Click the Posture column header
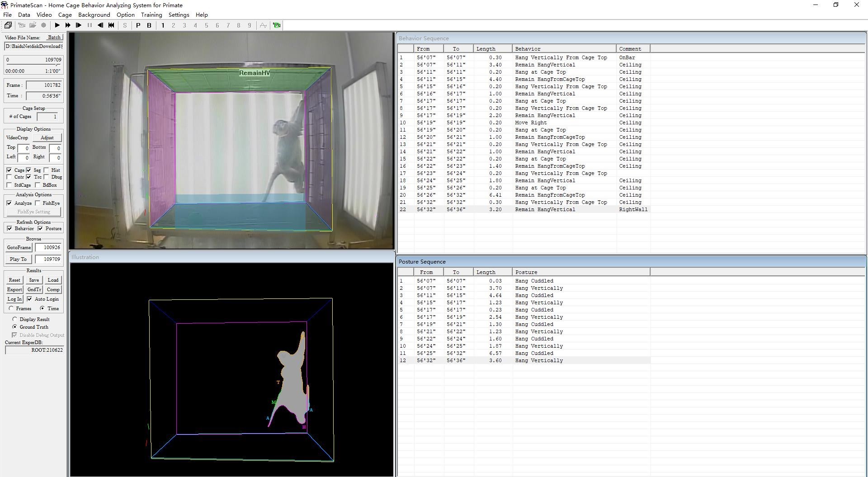Screen dimensions: 868x477 tap(581, 272)
